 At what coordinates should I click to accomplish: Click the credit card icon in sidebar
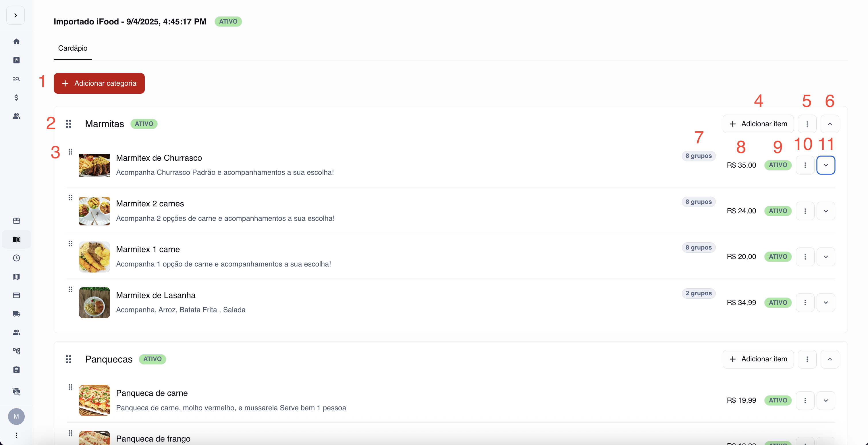tap(16, 295)
